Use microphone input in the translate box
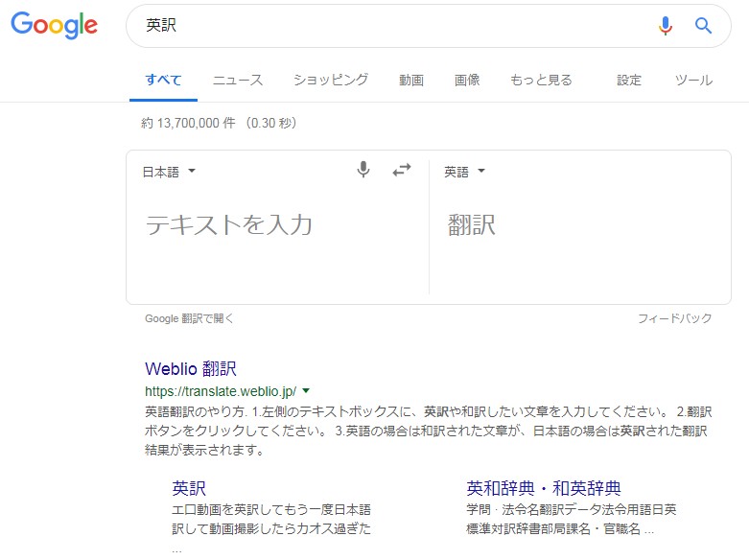Screen dimensions: 749x560 363,170
